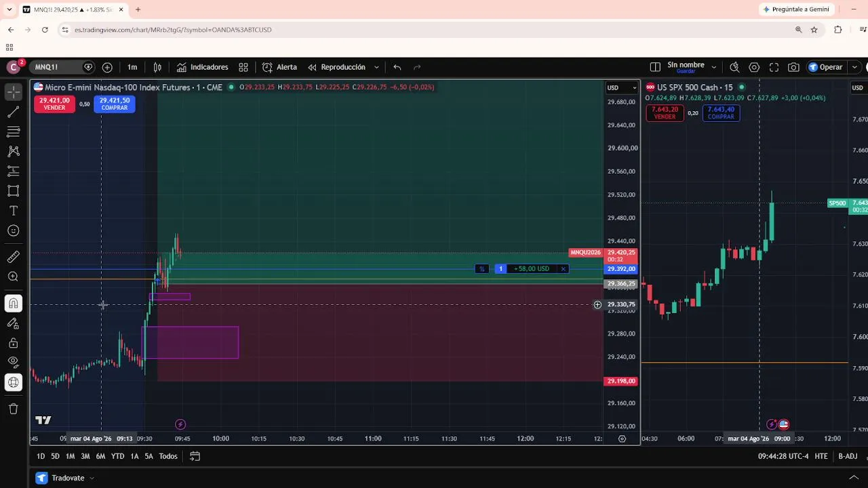Image resolution: width=868 pixels, height=488 pixels.
Task: Redo the last chart action
Action: (x=417, y=67)
